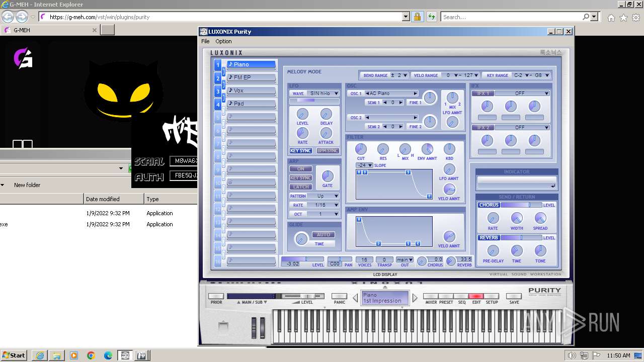
Task: Select the FM EP channel slot
Action: [x=251, y=77]
